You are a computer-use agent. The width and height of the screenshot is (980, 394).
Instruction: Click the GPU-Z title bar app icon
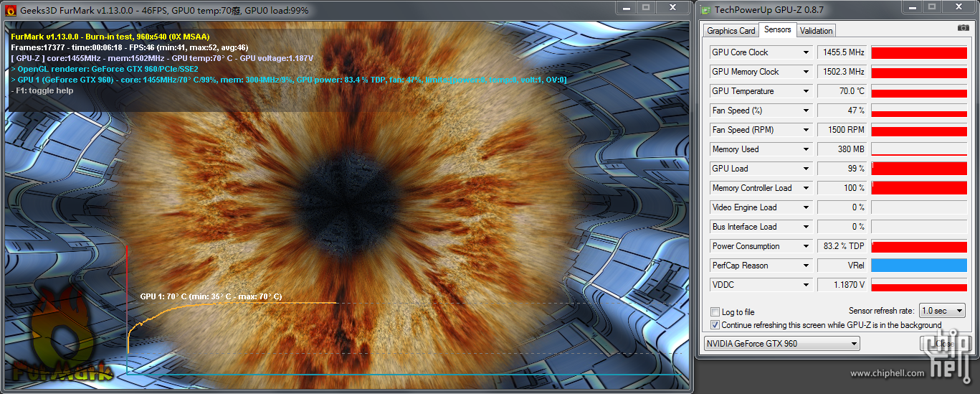point(706,9)
